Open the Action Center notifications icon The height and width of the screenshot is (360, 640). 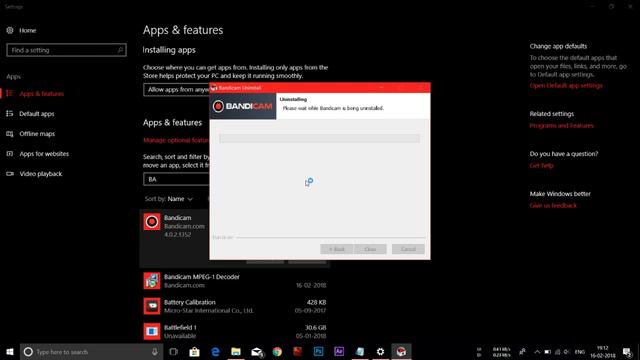pos(627,352)
